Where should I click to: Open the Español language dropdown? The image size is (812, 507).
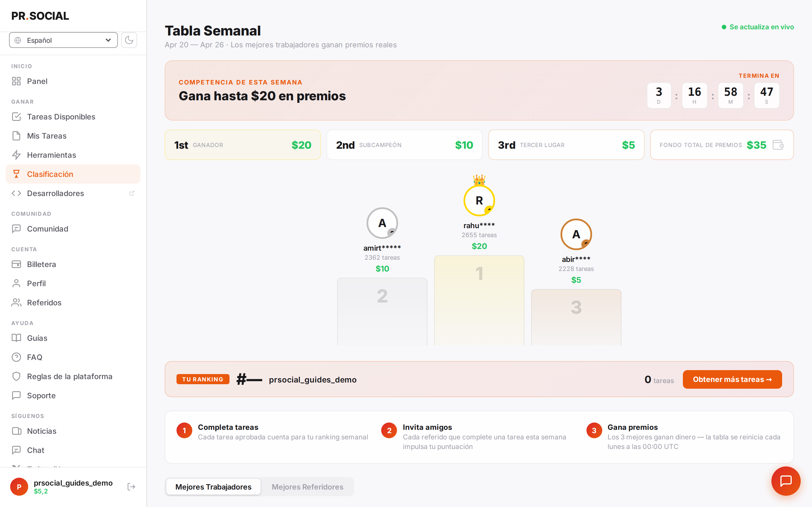click(63, 40)
